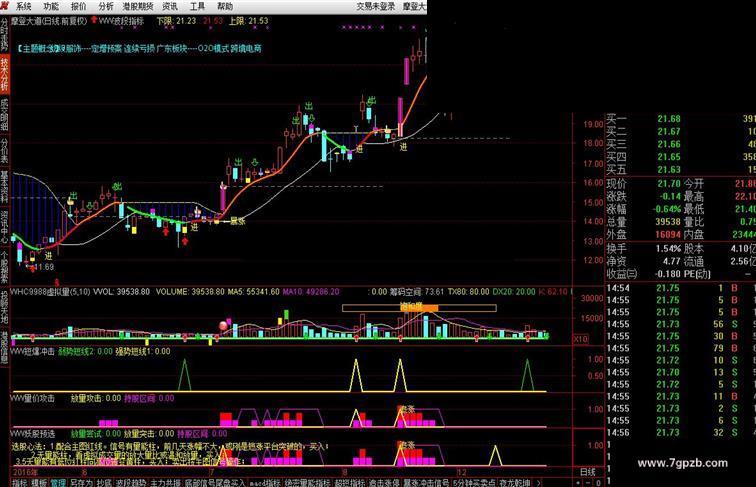The image size is (756, 487).
Task: Click the 暴涨 label on the price chart
Action: coord(238,221)
